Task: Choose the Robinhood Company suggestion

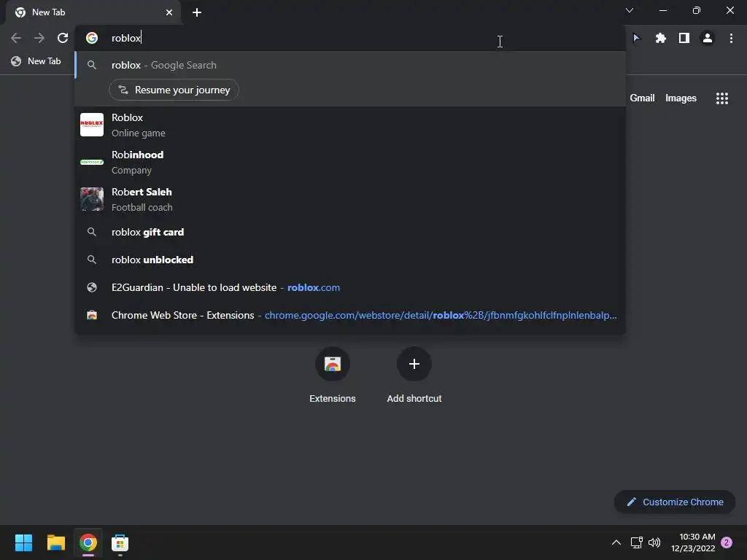Action: click(x=350, y=162)
